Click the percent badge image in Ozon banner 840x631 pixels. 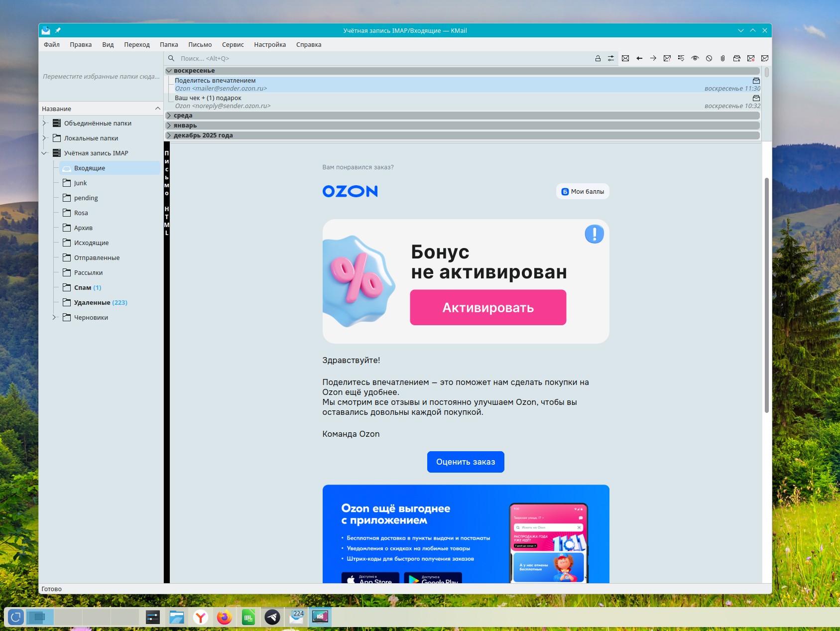(359, 281)
